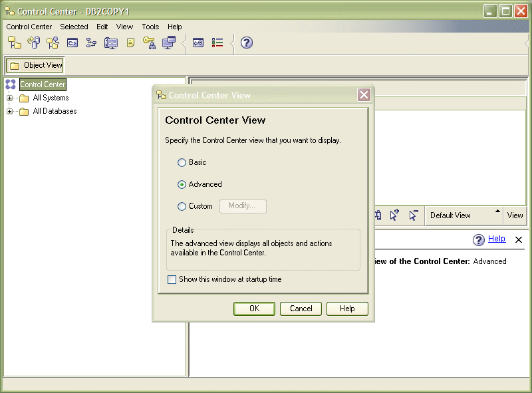
Task: Click the question mark icon beside Help link
Action: tap(478, 240)
